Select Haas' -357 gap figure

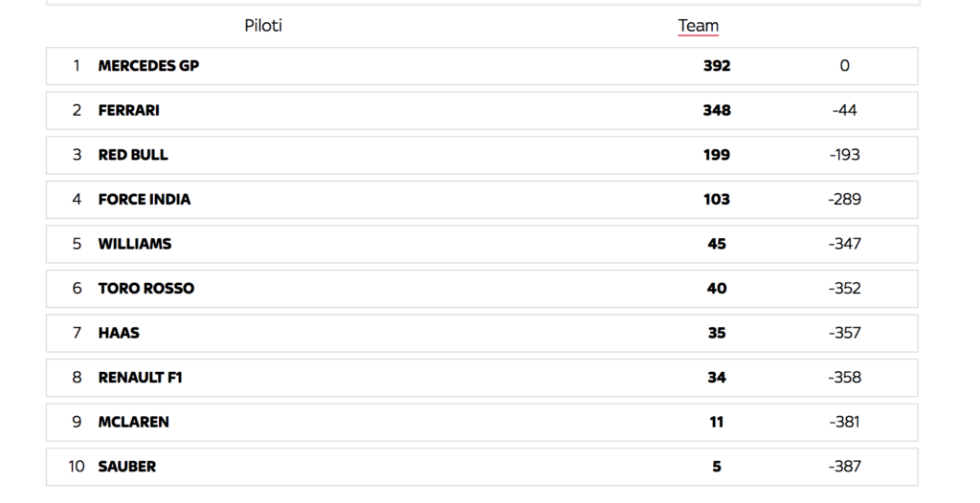click(844, 333)
